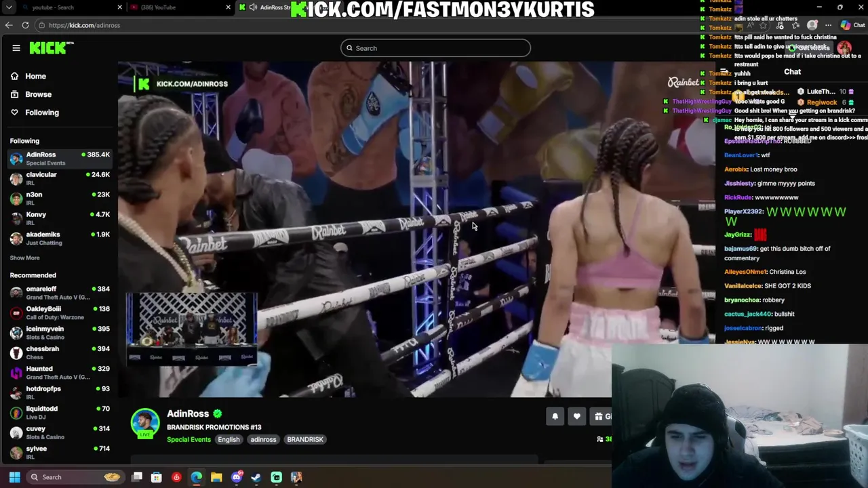Close the youtube - Search tab
This screenshot has height=488, width=868.
point(120,7)
